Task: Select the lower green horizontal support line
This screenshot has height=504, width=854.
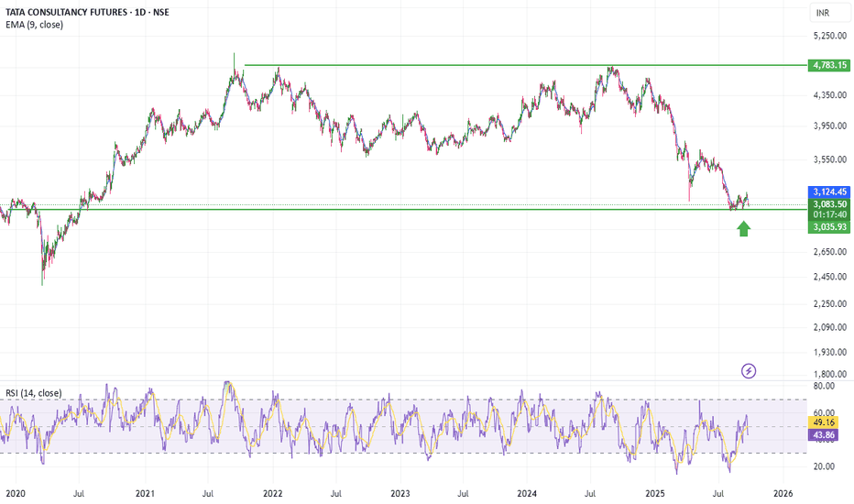Action: click(x=403, y=209)
